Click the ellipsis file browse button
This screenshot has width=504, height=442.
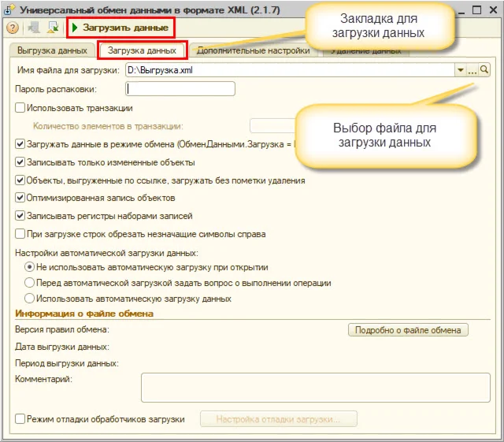472,70
